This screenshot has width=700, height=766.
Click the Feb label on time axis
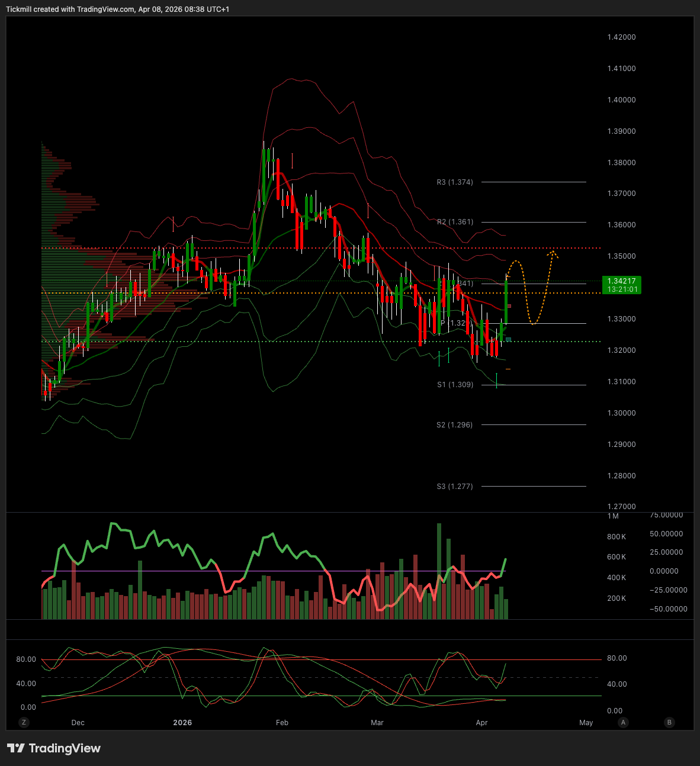tap(282, 723)
